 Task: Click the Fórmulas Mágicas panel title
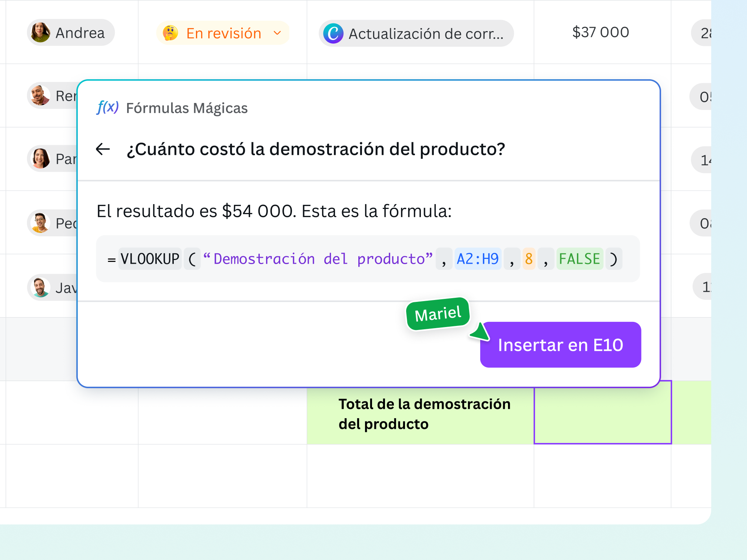pyautogui.click(x=186, y=108)
